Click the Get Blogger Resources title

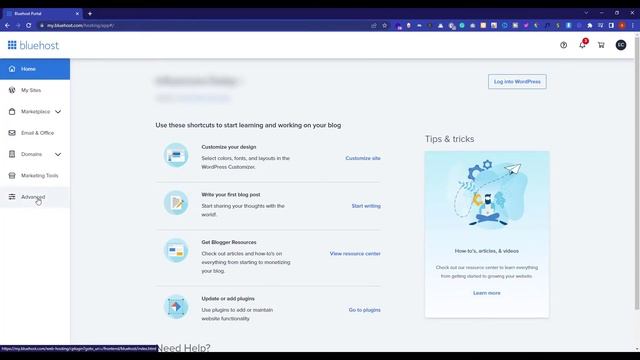[x=229, y=242]
